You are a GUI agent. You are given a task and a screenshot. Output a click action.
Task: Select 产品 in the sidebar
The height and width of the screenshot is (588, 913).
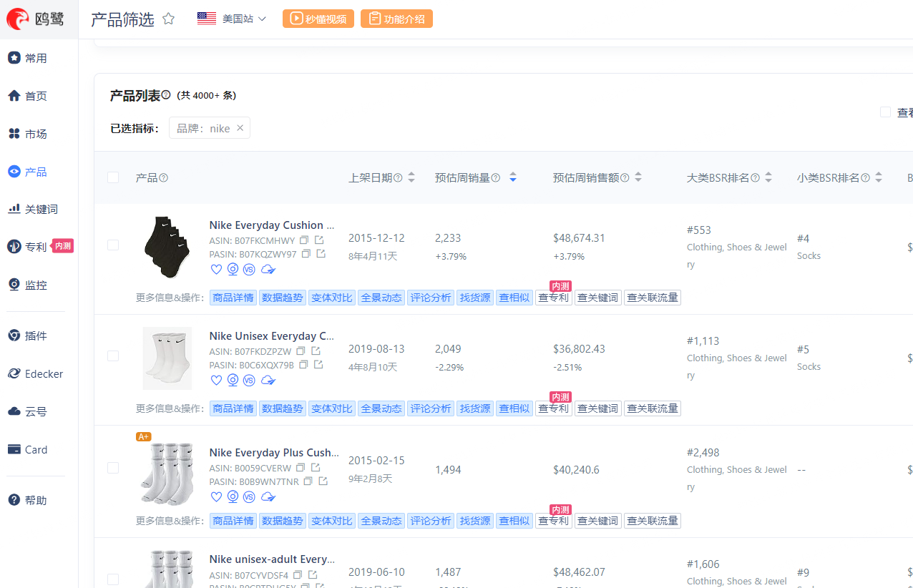pos(27,172)
